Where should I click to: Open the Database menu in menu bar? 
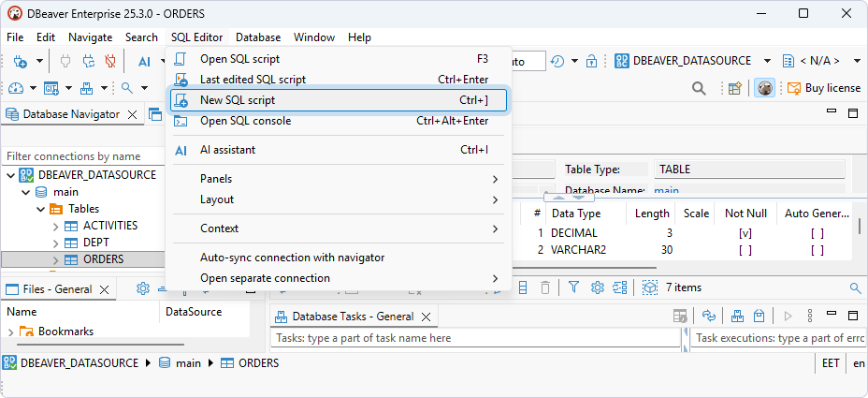pyautogui.click(x=258, y=37)
